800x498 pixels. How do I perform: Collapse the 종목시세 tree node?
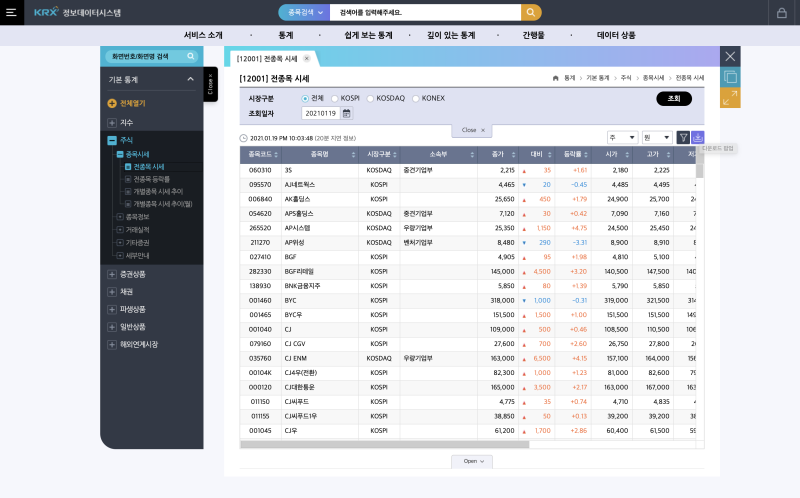tap(120, 154)
